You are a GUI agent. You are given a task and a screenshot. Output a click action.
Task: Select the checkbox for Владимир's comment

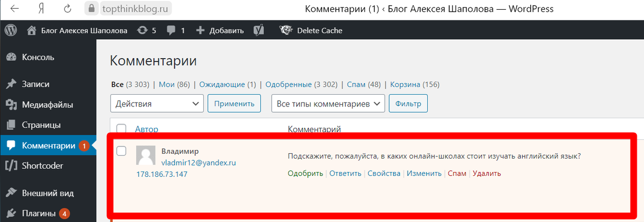tap(121, 151)
